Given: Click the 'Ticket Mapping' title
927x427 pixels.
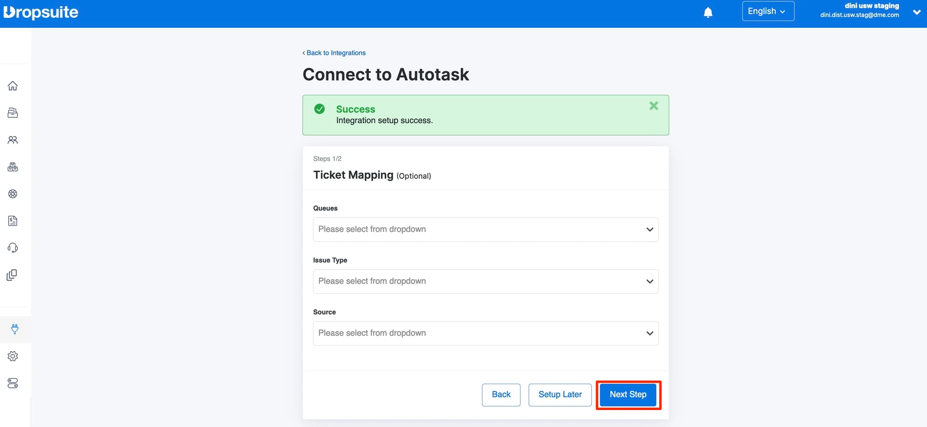Looking at the screenshot, I should (353, 175).
